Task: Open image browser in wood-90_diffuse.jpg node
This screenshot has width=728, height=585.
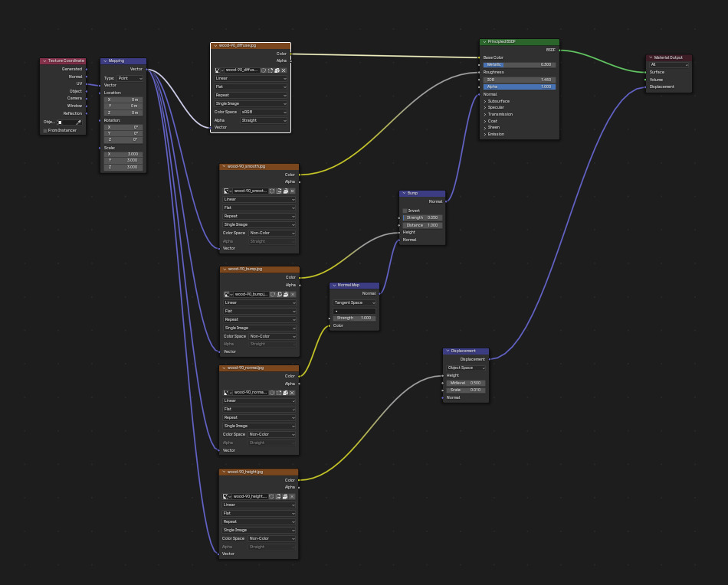Action: [x=219, y=70]
